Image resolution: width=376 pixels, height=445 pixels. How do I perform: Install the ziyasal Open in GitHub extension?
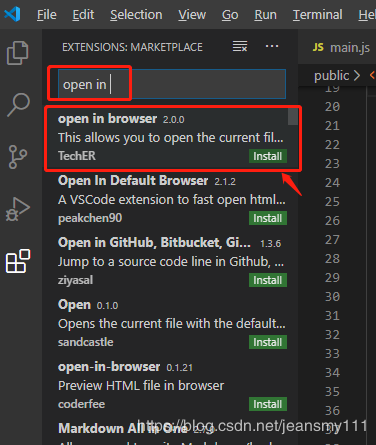[x=268, y=280]
